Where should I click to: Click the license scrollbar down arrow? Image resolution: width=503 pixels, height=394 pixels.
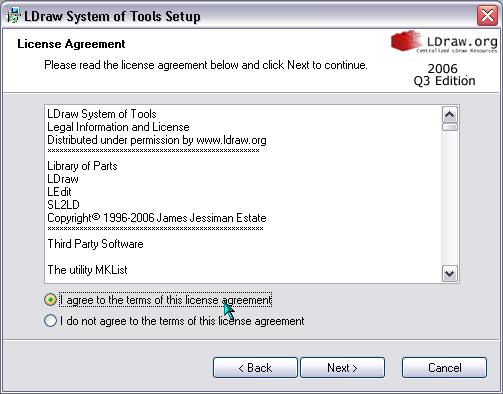[x=450, y=274]
